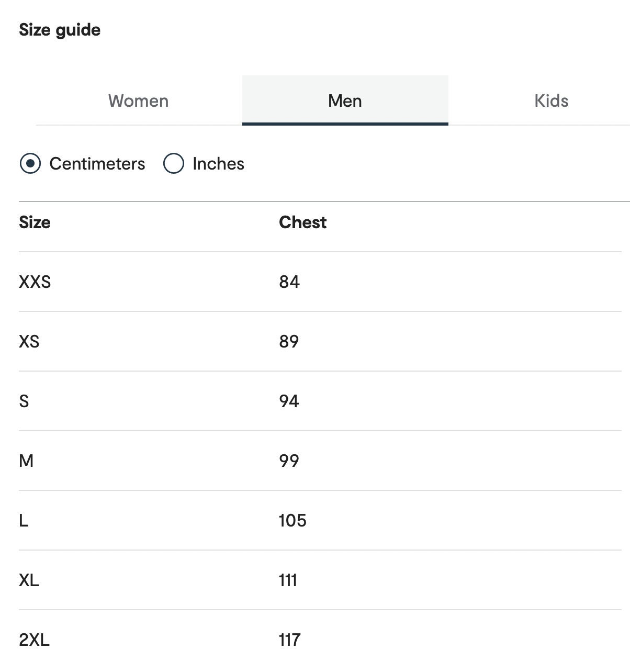Click the Chest column header

[x=302, y=222]
